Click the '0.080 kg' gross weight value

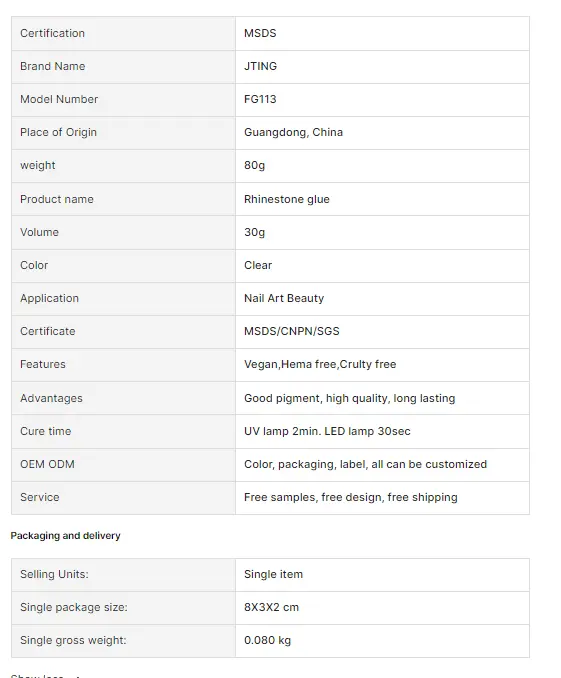click(x=267, y=640)
